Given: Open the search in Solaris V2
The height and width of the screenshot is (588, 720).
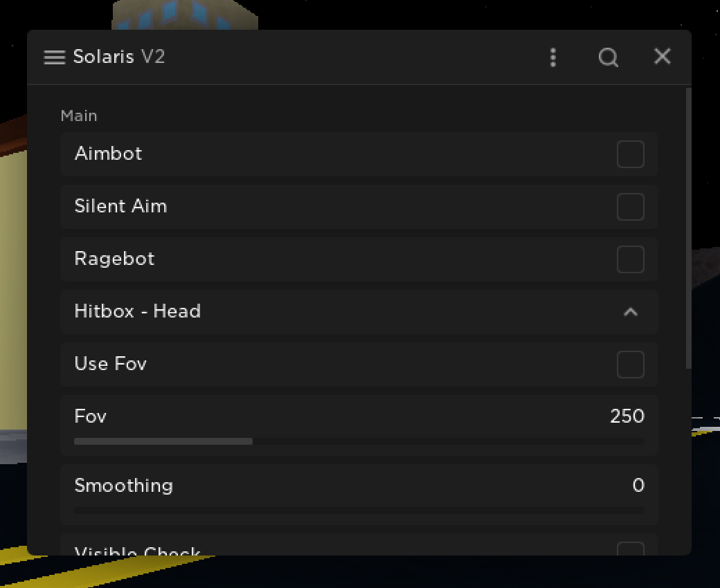Looking at the screenshot, I should 609,57.
